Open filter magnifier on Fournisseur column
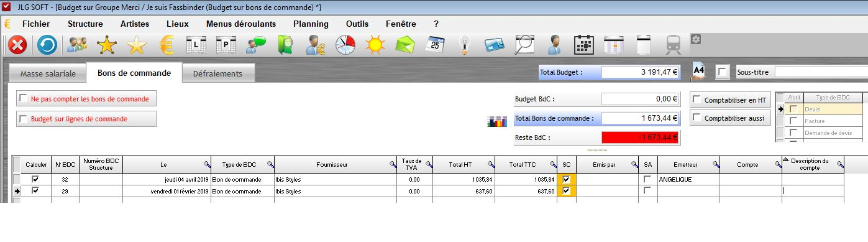This screenshot has height=242, width=868. coord(393,164)
